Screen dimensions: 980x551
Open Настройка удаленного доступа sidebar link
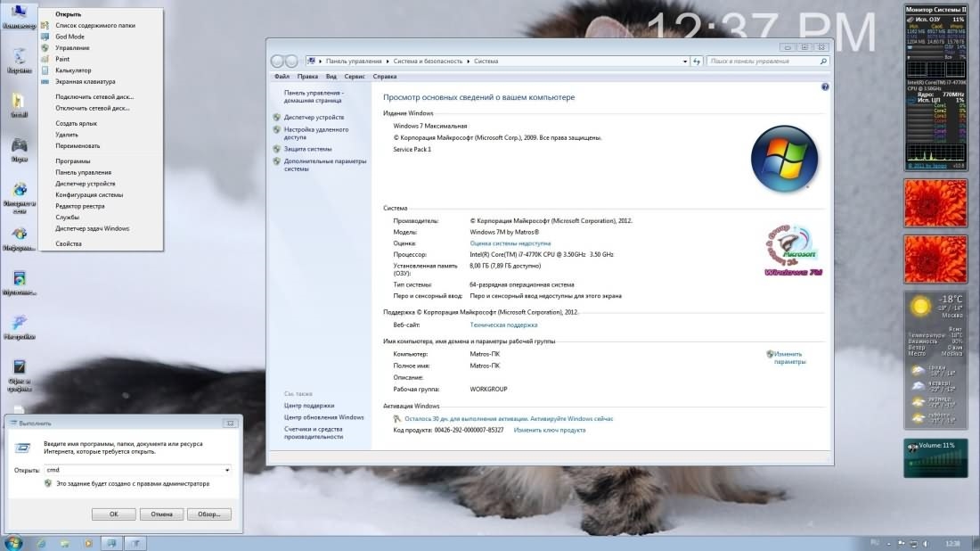click(x=316, y=133)
